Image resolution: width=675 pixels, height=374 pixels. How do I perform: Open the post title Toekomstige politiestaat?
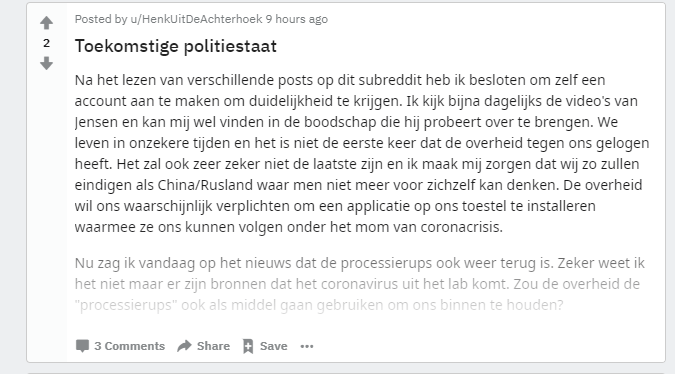point(176,46)
